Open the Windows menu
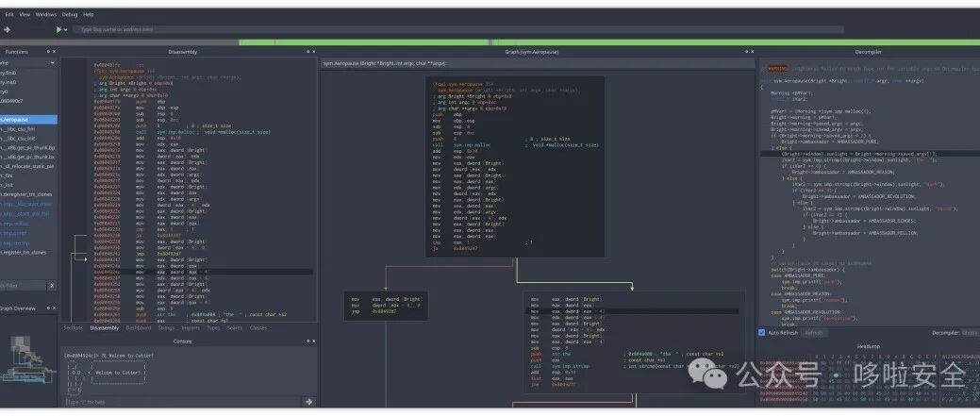The image size is (980, 416). 45,14
